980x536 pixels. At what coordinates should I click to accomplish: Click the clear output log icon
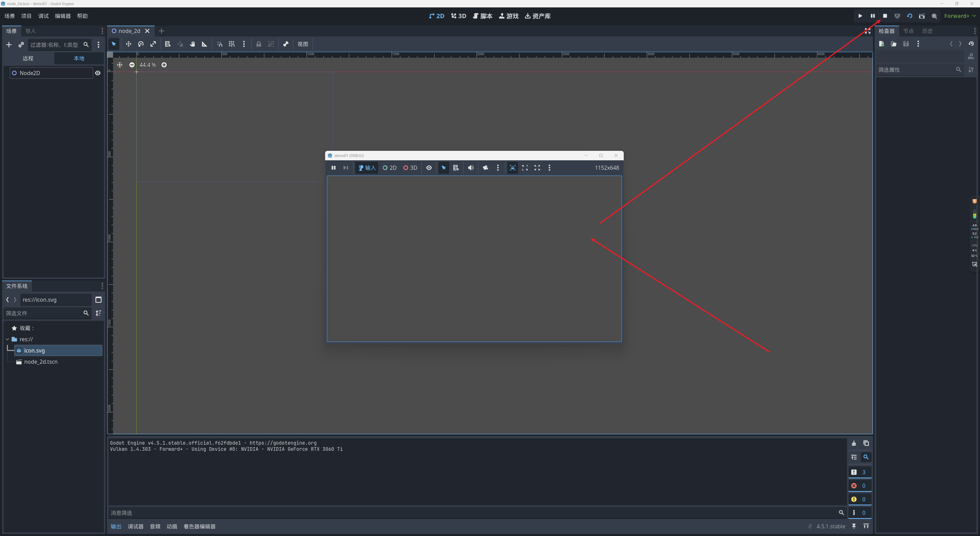(x=854, y=443)
